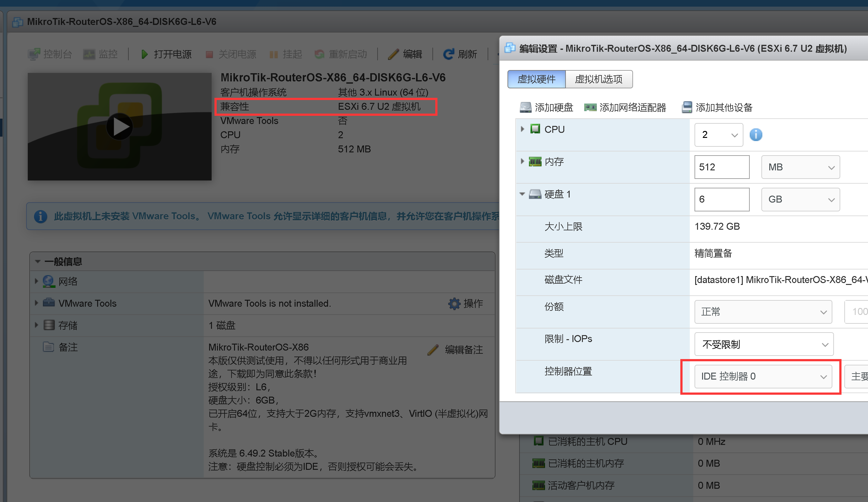Click the red 关闭电源 power off icon
This screenshot has width=868, height=502.
(x=209, y=55)
